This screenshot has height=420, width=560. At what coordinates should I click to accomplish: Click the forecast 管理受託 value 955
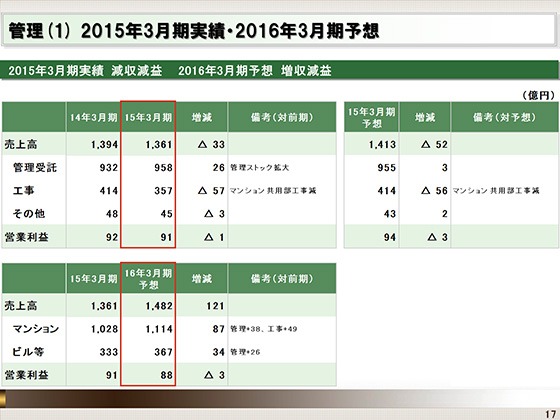pos(386,168)
